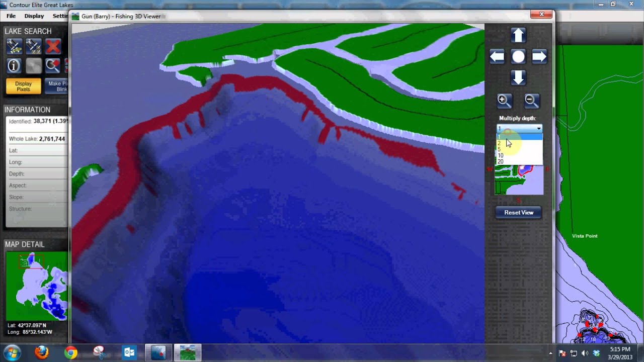
Task: Zoom in with the plus magnifier
Action: coord(504,101)
